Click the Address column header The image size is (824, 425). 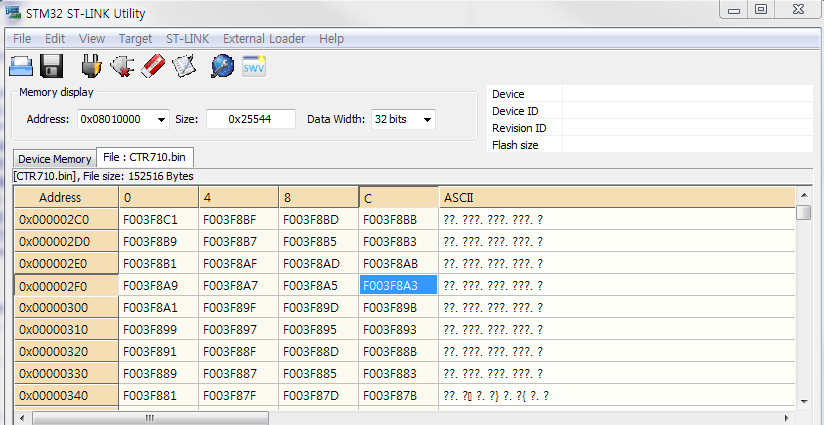point(66,197)
